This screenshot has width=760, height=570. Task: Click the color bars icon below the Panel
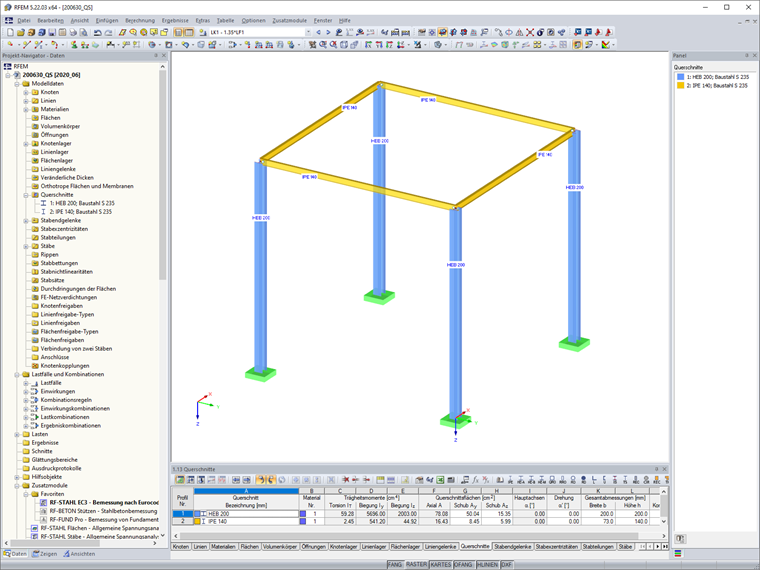pos(678,554)
